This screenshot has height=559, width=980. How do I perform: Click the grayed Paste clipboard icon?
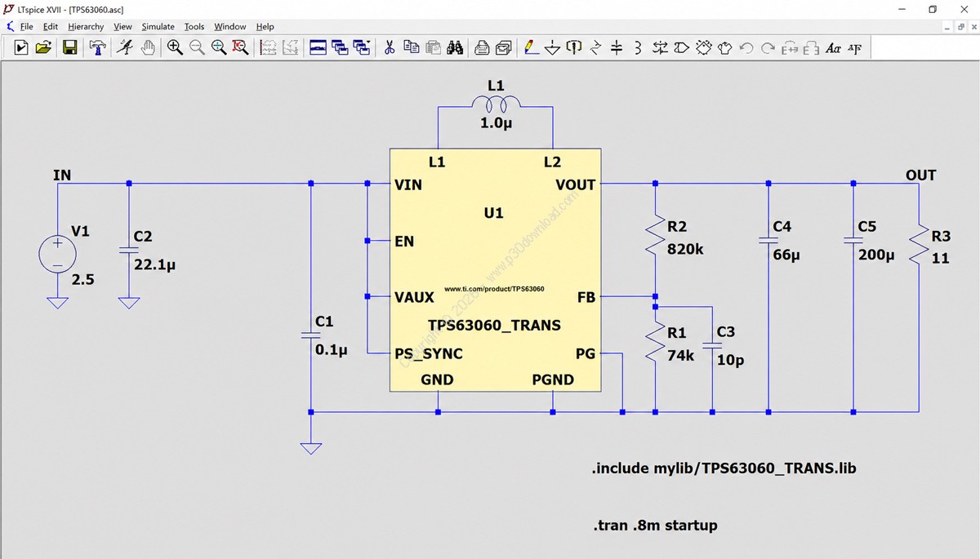[434, 48]
